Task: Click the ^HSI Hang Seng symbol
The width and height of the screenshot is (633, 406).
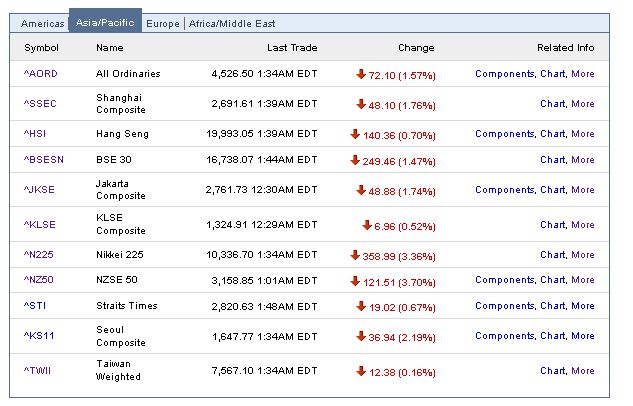Action: pos(35,134)
